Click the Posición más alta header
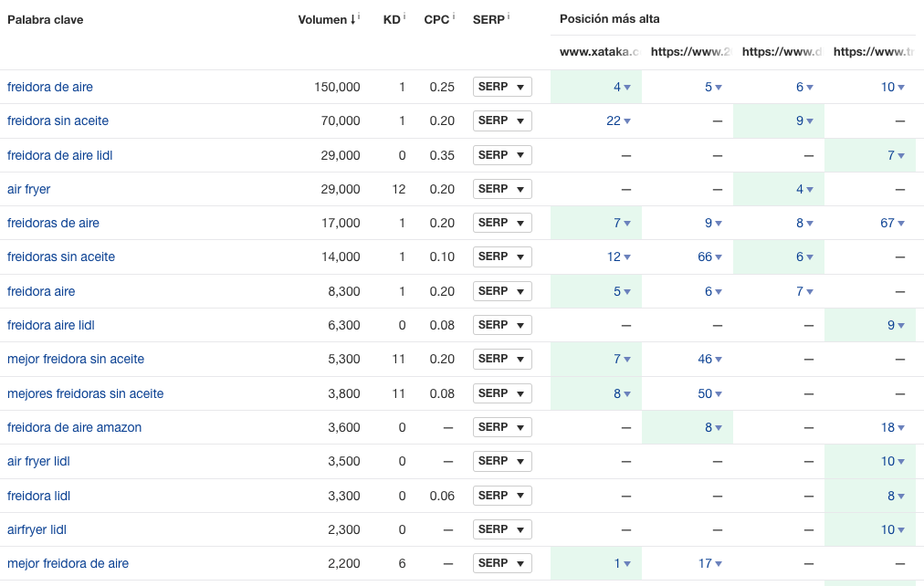Screen dimensions: 924x586 pos(609,19)
